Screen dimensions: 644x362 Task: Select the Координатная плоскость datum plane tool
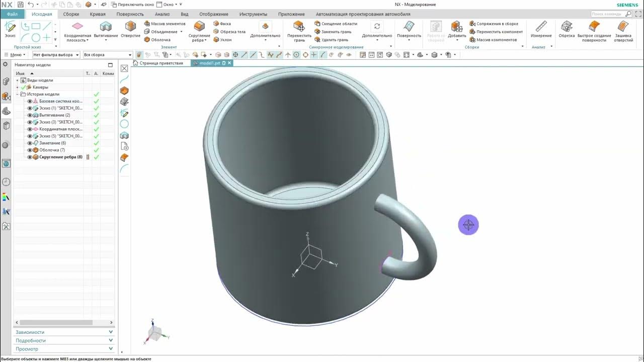point(77,32)
